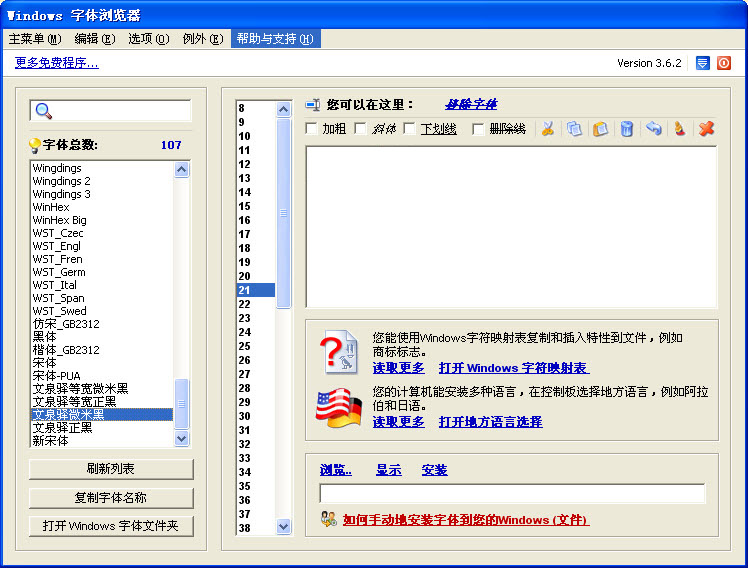Select 宋体 in the font list
Image resolution: width=748 pixels, height=568 pixels.
point(44,363)
